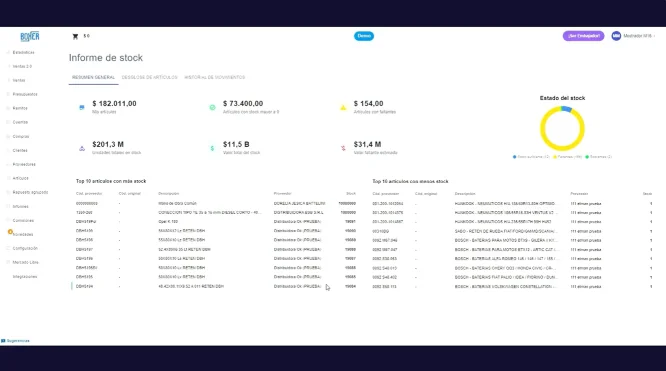Image resolution: width=666 pixels, height=371 pixels.
Task: Click the user avatar circle
Action: point(616,36)
